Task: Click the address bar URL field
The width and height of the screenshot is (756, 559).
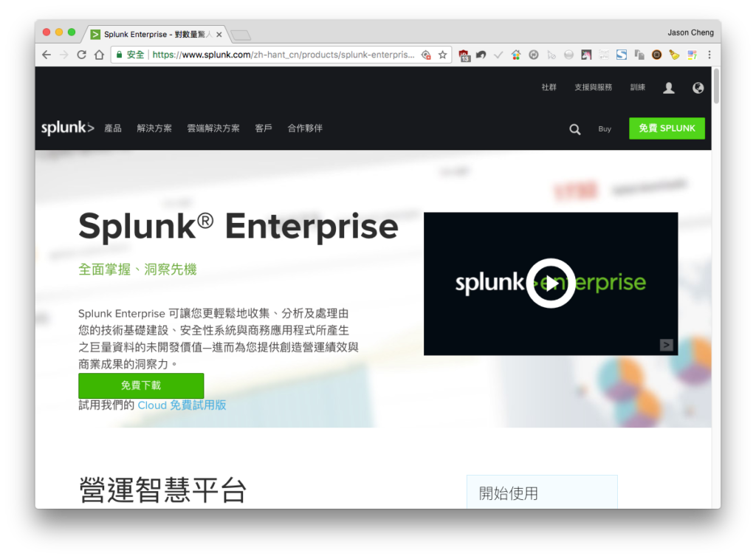Action: click(x=283, y=55)
